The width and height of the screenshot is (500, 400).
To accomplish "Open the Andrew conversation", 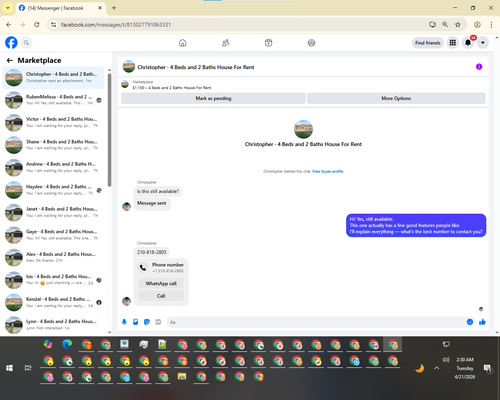I will click(53, 167).
